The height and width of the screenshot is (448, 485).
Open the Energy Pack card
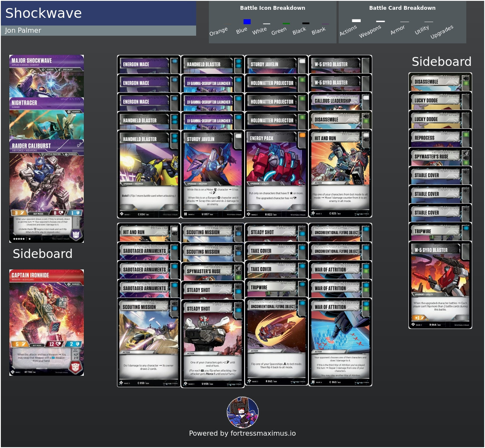point(276,174)
